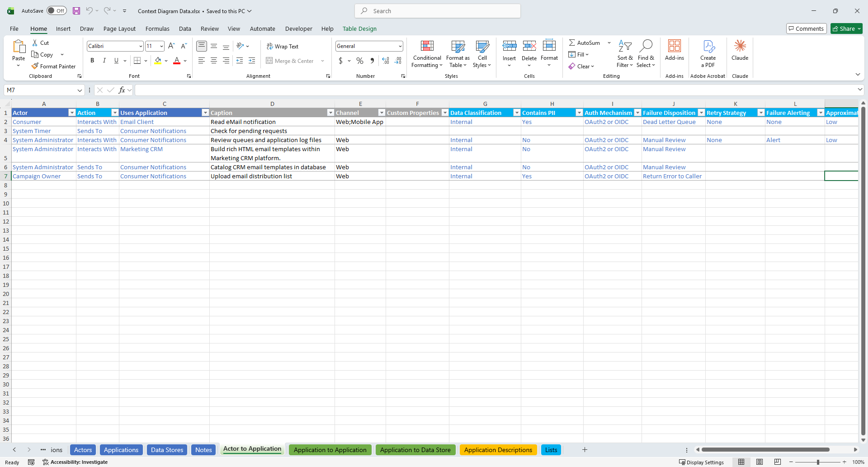The image size is (868, 467).
Task: Click the Format Painter brush
Action: point(35,66)
